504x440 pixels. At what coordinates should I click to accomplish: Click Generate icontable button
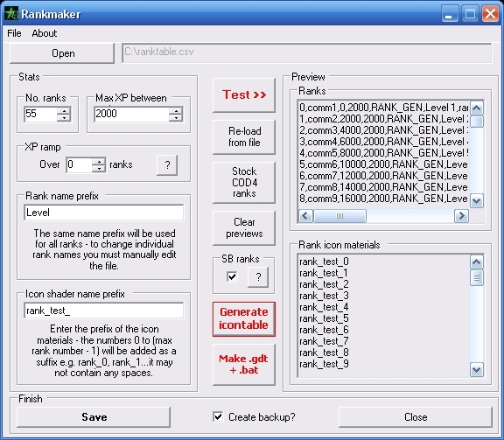click(244, 319)
